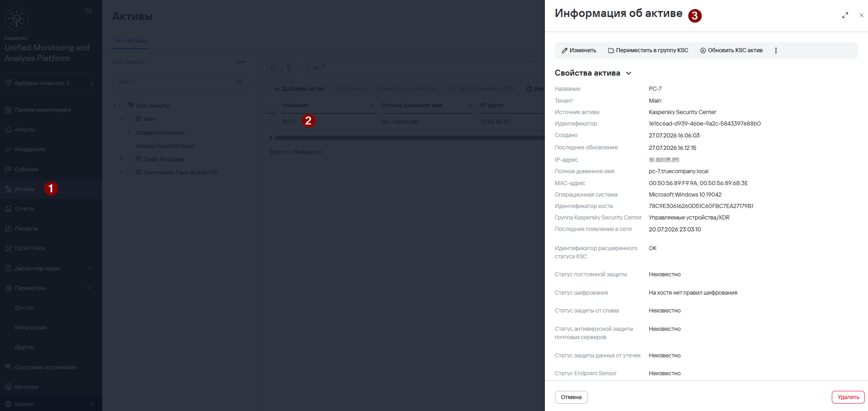
Task: Click Обновить KSC актив
Action: coord(731,50)
